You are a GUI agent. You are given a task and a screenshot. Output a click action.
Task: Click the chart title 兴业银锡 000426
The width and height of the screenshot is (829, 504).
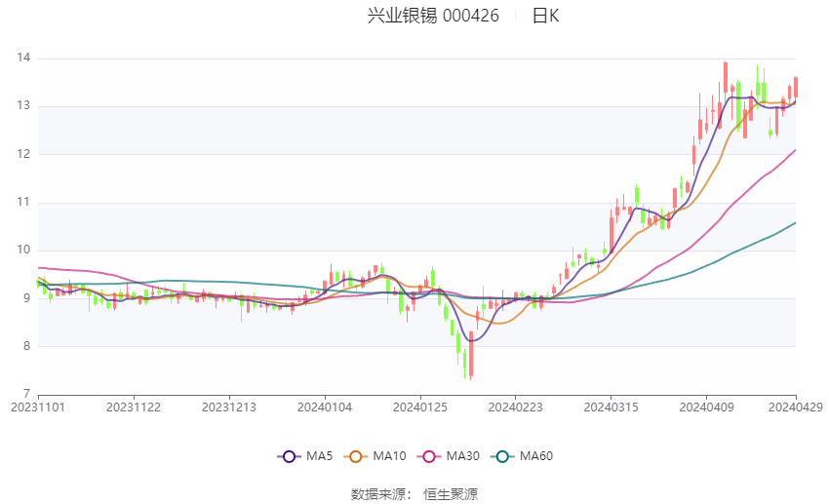[x=433, y=16]
